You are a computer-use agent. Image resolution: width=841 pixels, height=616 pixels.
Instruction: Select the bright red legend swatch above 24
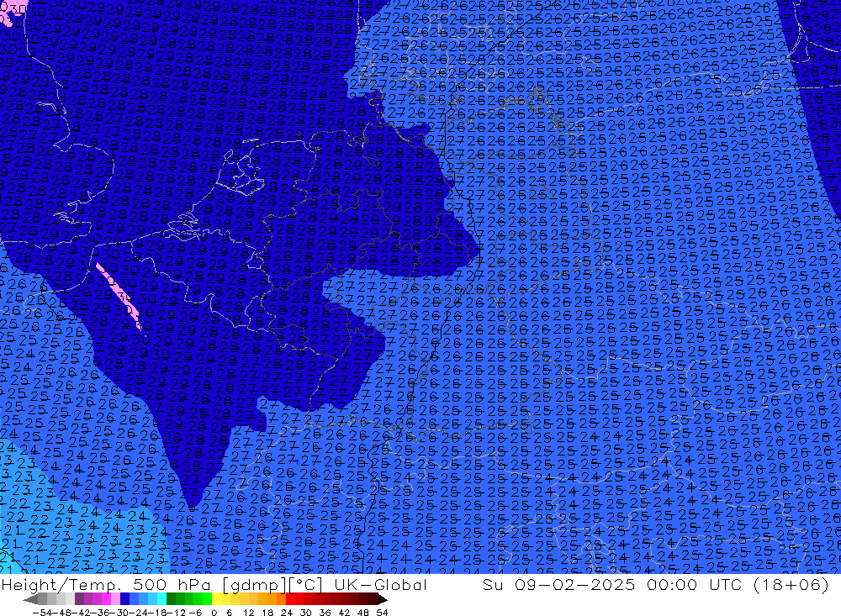tap(290, 599)
